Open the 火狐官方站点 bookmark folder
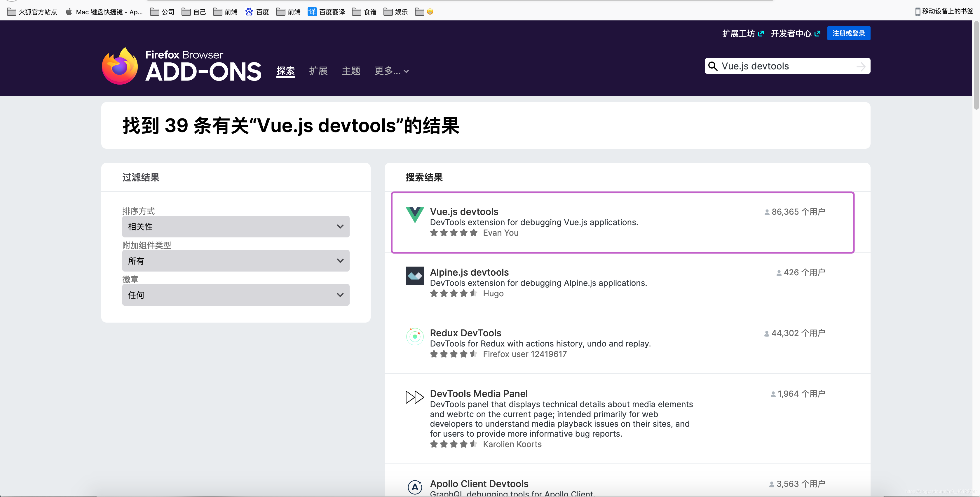The height and width of the screenshot is (497, 980). (x=32, y=12)
